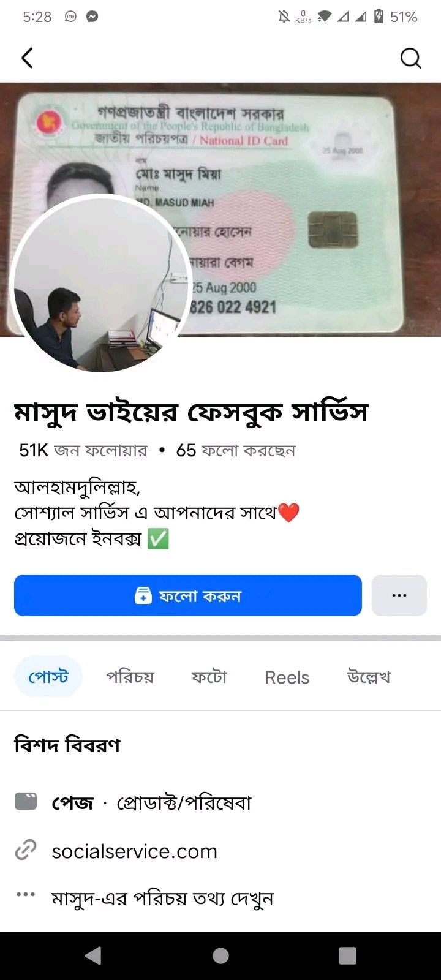Open the ফটো tab
Image resolution: width=441 pixels, height=980 pixels.
click(x=209, y=677)
